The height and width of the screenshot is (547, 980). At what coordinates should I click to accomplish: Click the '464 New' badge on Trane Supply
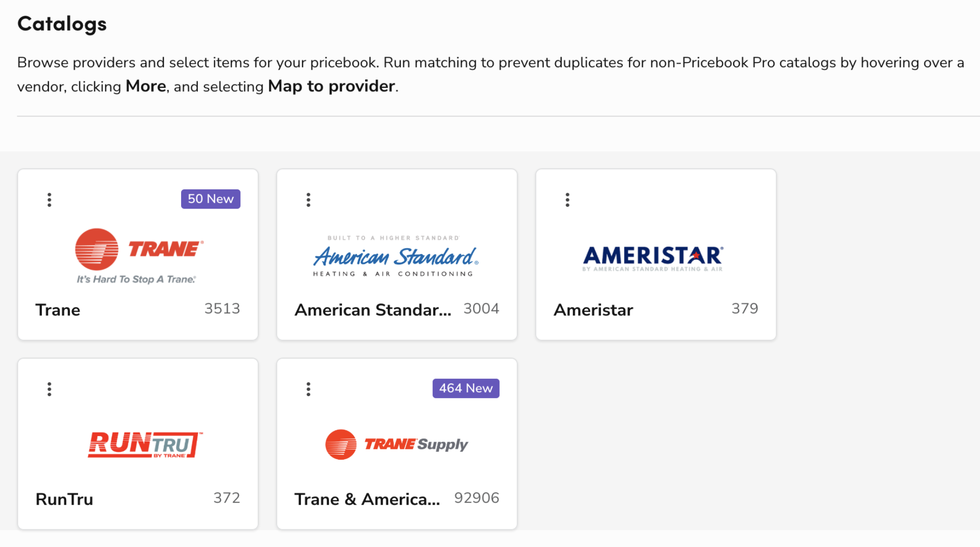point(466,388)
